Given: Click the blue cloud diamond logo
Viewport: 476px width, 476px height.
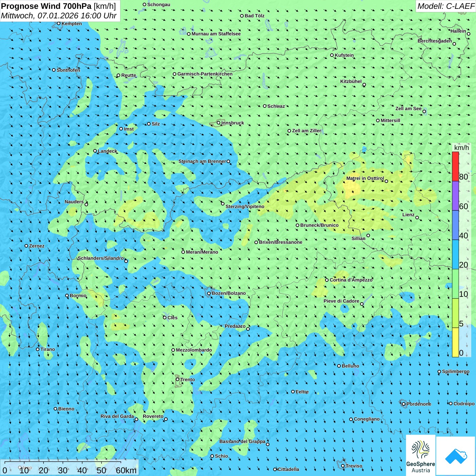Looking at the screenshot, I should (x=456, y=456).
